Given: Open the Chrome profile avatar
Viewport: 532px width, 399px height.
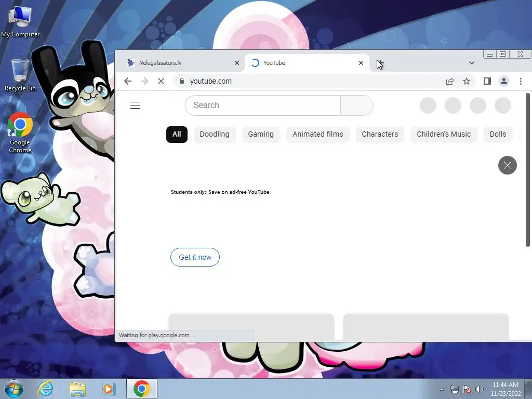Looking at the screenshot, I should [x=504, y=81].
